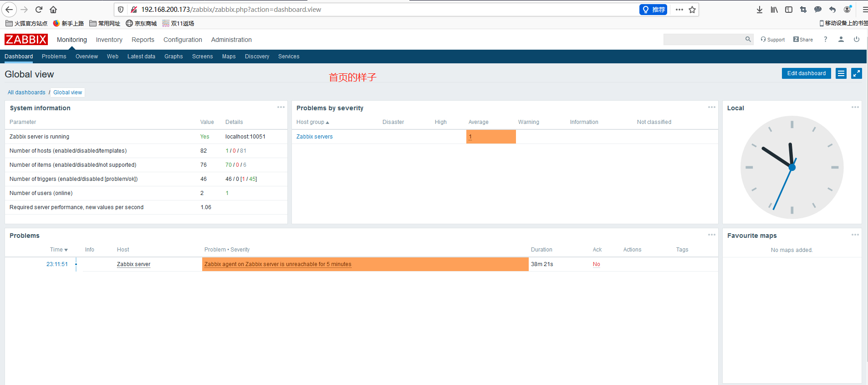Reload the page in browser

[x=39, y=10]
